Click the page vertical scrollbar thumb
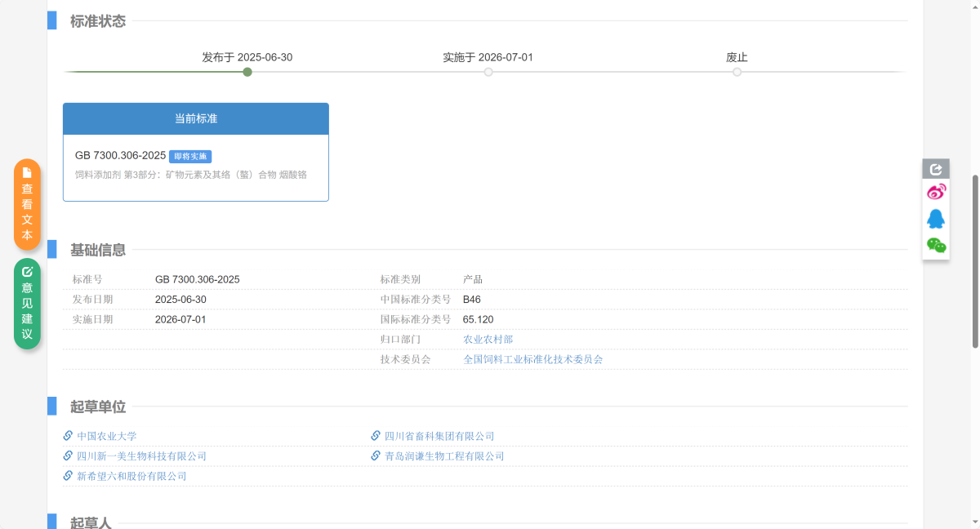Image resolution: width=980 pixels, height=529 pixels. coord(974,261)
